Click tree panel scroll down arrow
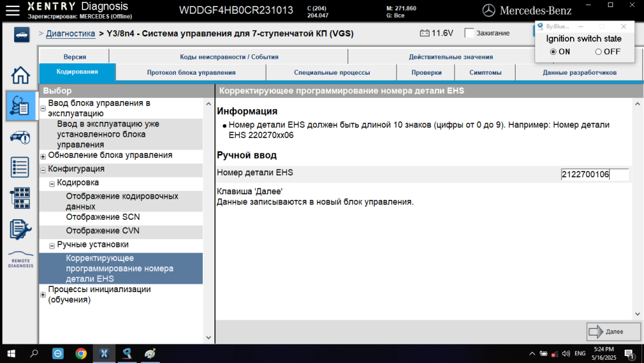The height and width of the screenshot is (363, 644). (208, 337)
